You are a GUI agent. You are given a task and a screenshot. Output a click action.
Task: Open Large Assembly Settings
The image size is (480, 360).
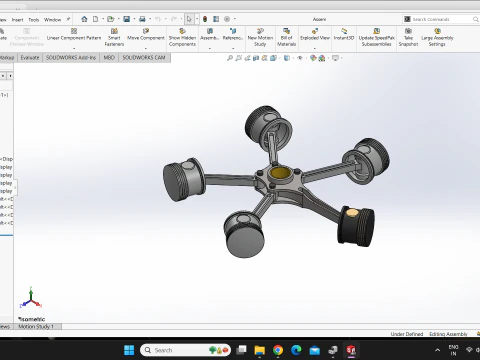[437, 37]
